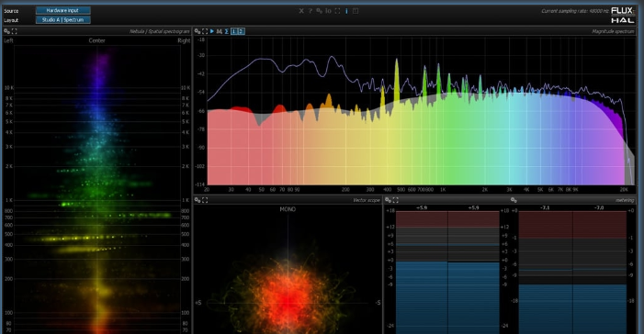Open global settings gears in top toolbar

click(319, 11)
